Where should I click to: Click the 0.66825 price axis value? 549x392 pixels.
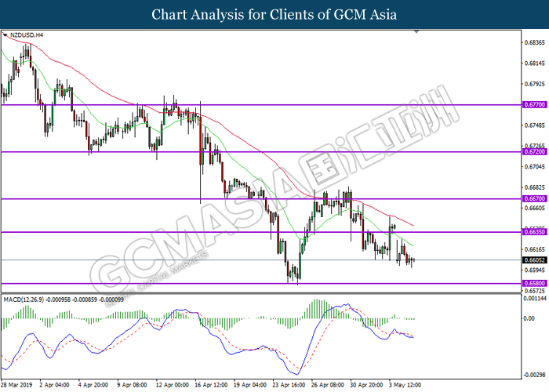[535, 187]
